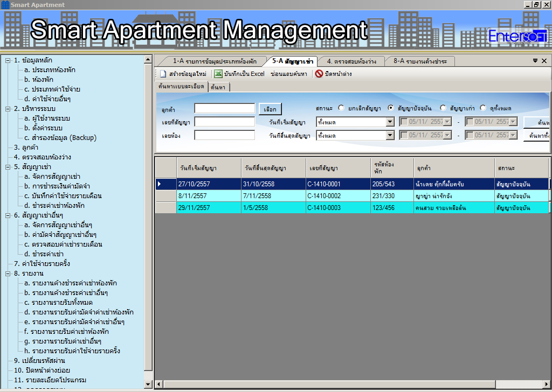Switch to the 5-A สัญญาเช่า tab
Image resolution: width=552 pixels, height=392 pixels.
click(293, 61)
